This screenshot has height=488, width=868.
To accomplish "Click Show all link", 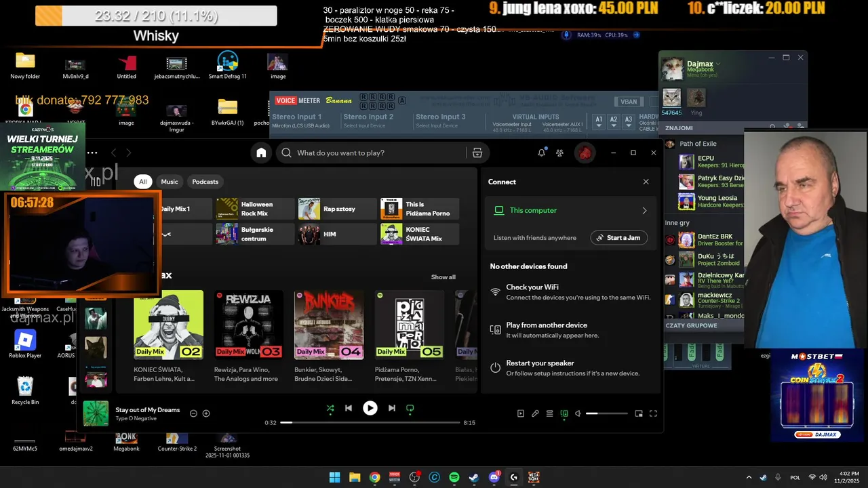I will coord(443,277).
